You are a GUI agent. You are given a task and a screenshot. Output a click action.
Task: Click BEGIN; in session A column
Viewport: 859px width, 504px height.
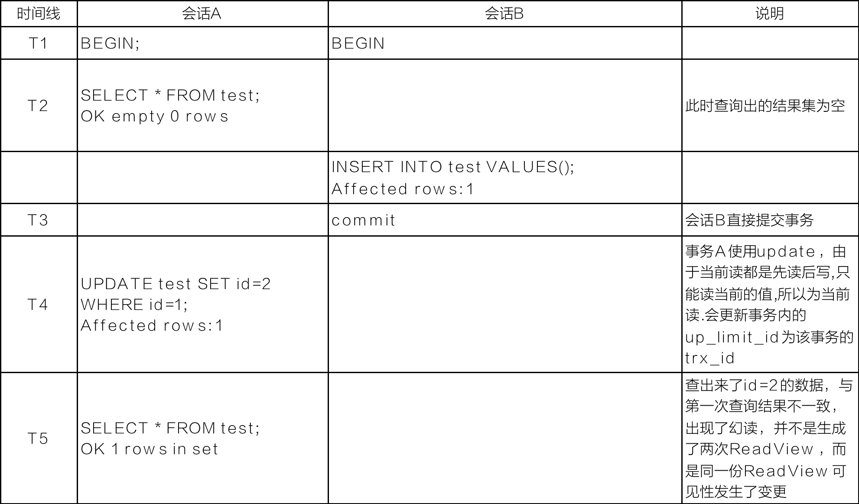(110, 43)
